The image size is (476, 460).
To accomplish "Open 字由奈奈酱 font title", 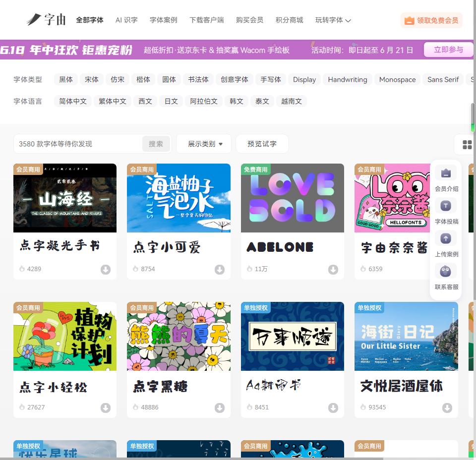I will click(x=394, y=248).
